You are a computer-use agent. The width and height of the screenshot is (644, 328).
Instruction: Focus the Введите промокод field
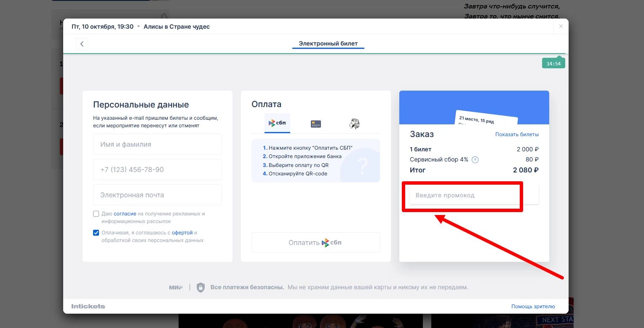[x=463, y=195]
